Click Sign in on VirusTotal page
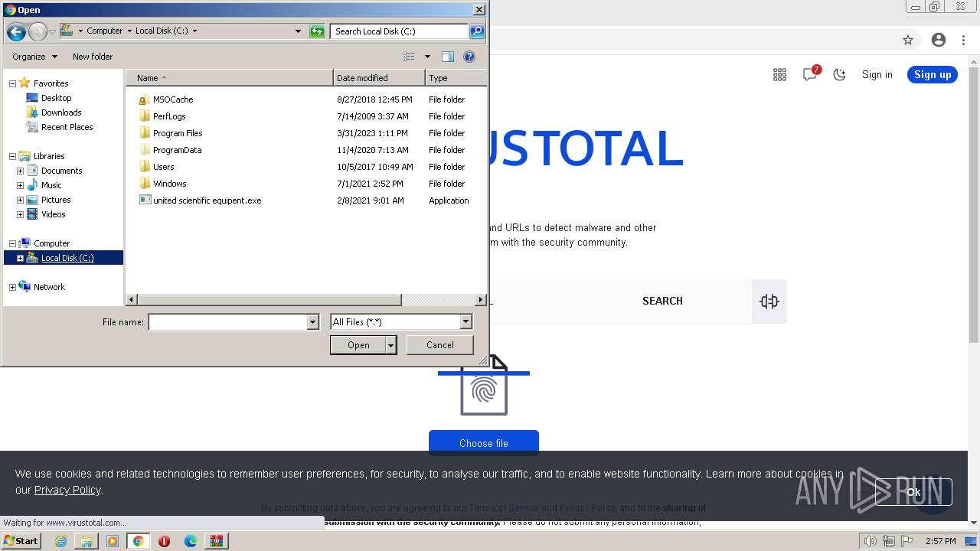 pos(877,74)
